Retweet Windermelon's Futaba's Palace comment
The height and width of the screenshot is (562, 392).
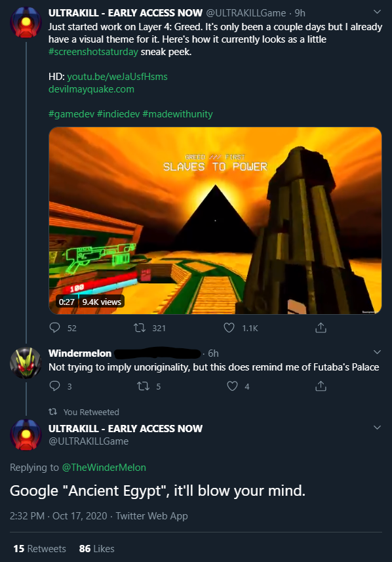click(x=143, y=386)
